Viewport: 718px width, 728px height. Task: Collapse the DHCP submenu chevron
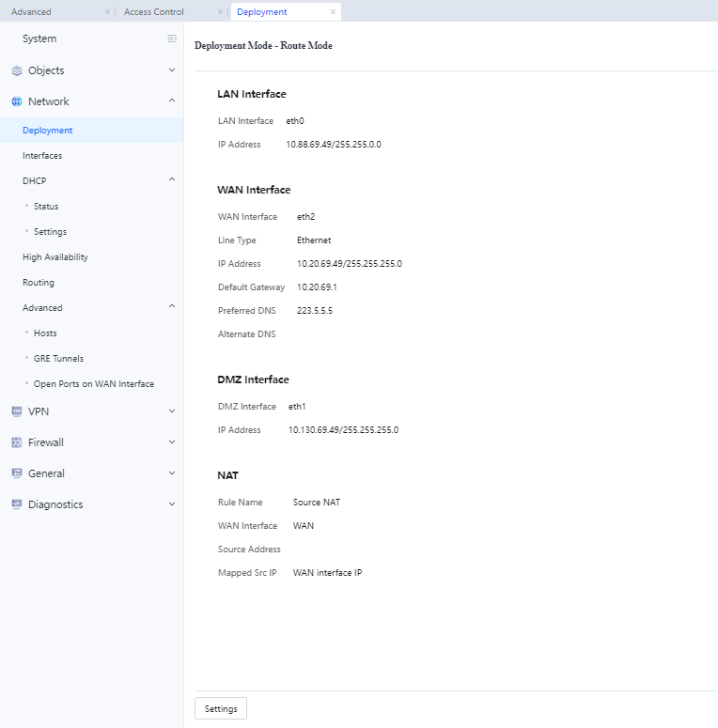171,180
